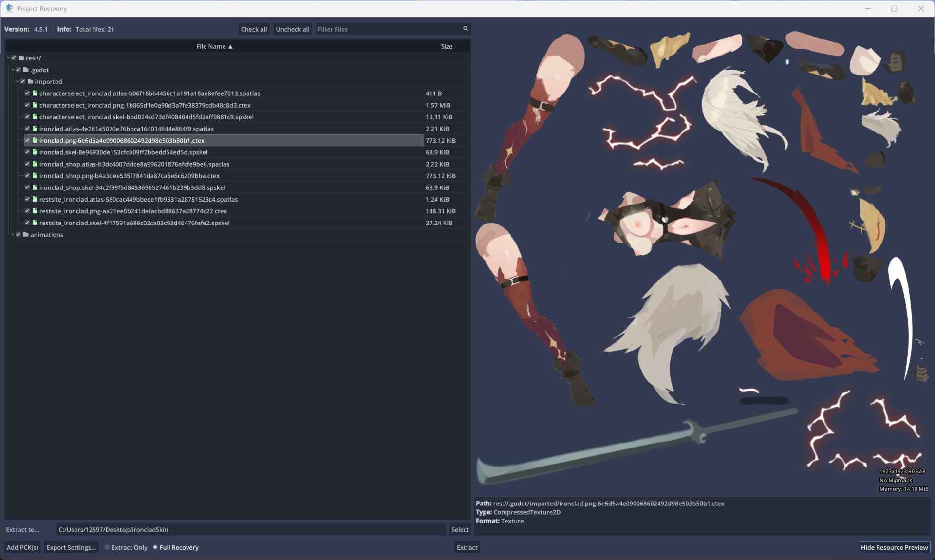The image size is (935, 560).
Task: Uncheck the imported folder checkbox
Action: (23, 81)
